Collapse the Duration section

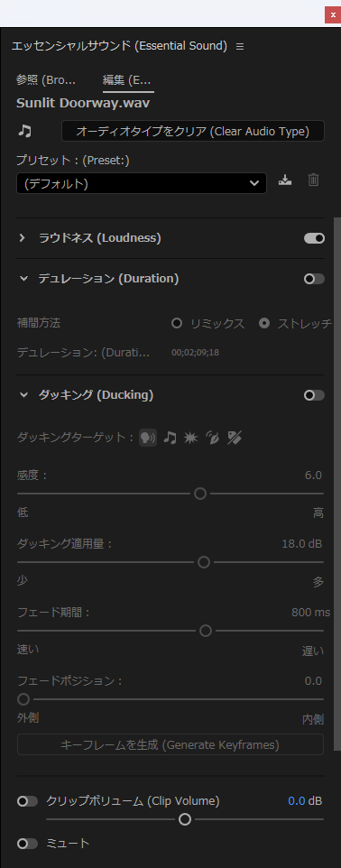click(23, 279)
